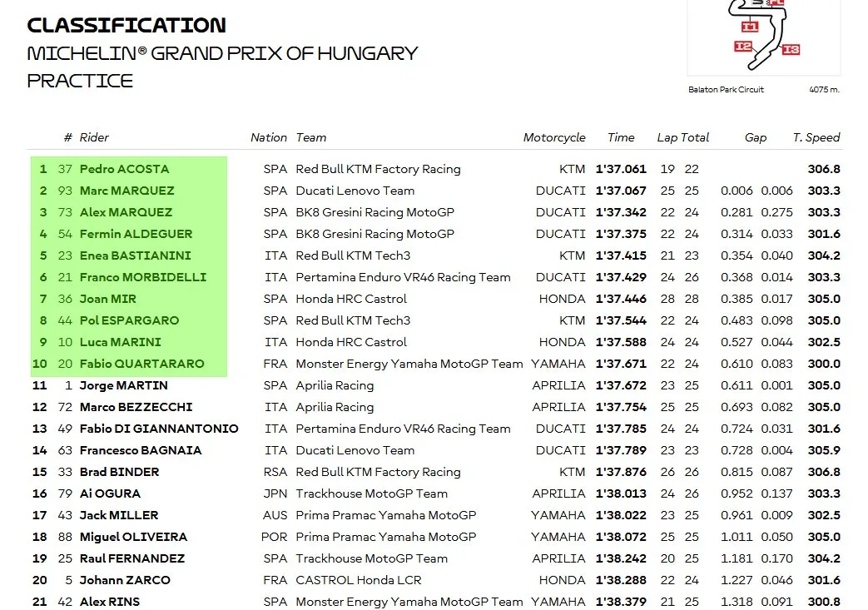Click the T. Speed column header

point(816,137)
